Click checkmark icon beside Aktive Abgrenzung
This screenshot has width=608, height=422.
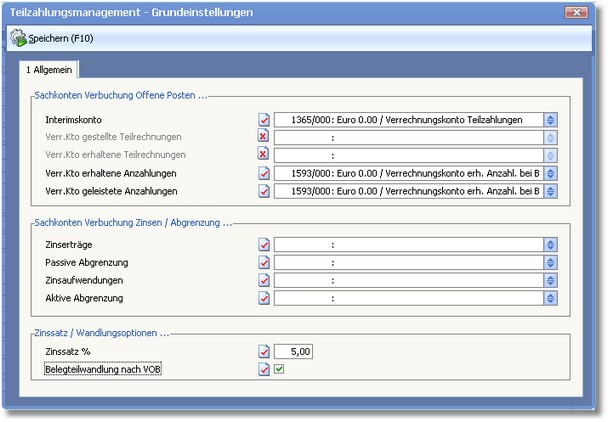point(264,298)
